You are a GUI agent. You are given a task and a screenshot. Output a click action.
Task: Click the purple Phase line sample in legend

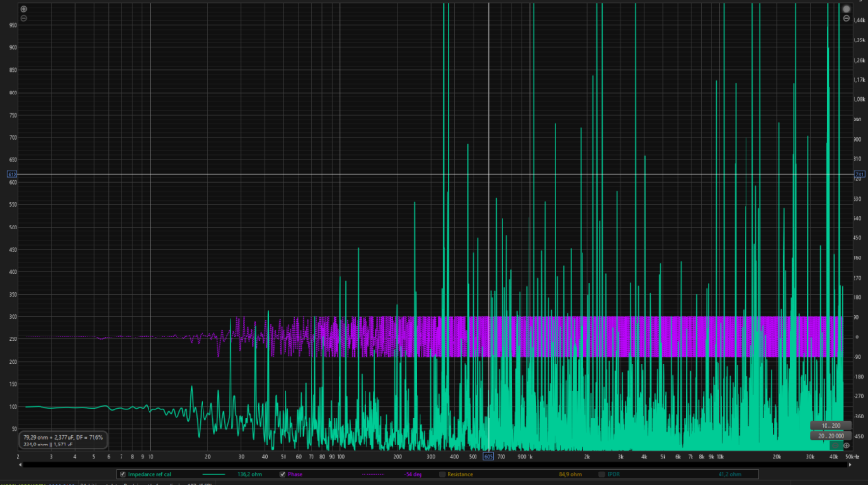pyautogui.click(x=372, y=474)
